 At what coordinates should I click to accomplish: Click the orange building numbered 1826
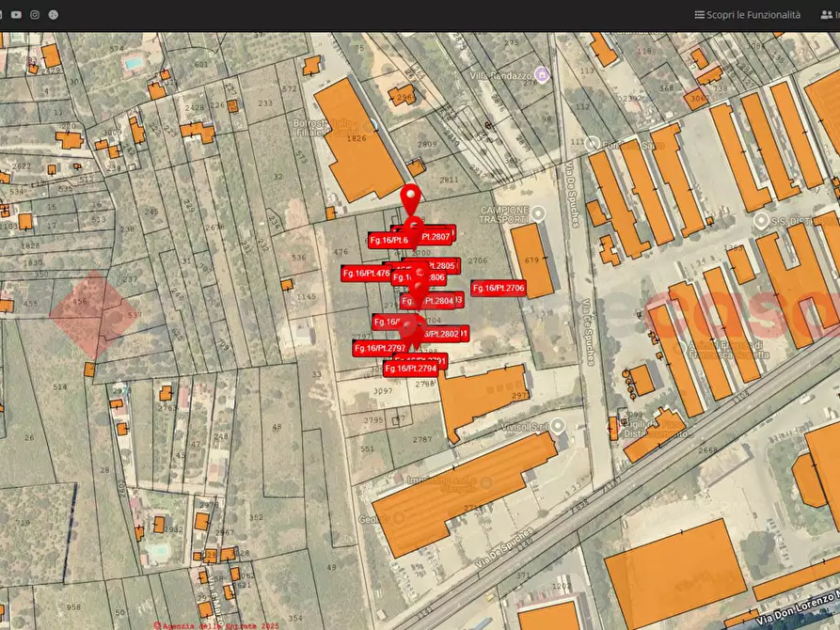pyautogui.click(x=356, y=139)
